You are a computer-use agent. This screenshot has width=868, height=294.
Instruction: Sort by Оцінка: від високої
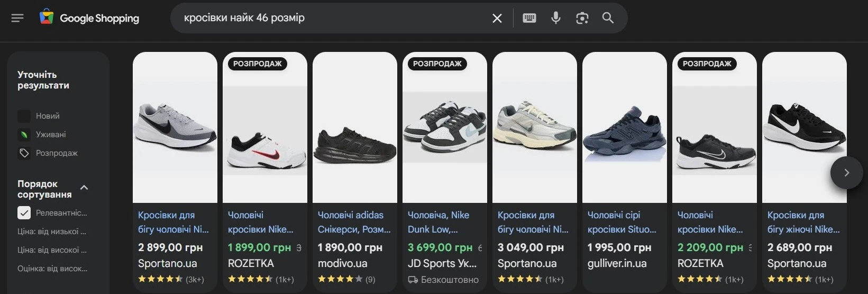click(52, 269)
